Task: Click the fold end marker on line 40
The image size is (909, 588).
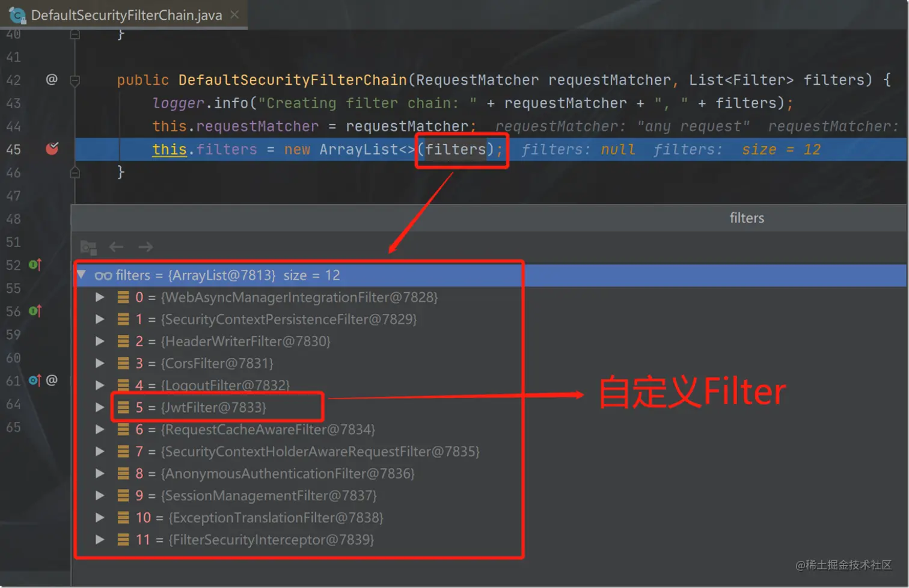Action: pos(75,34)
